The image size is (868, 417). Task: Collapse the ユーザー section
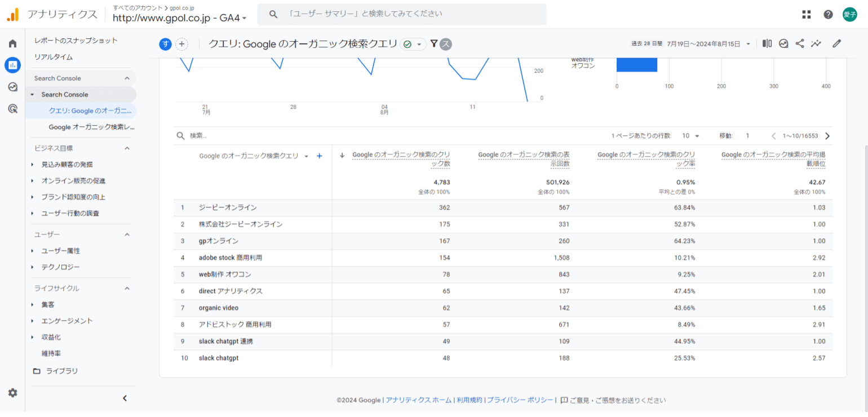click(x=127, y=234)
